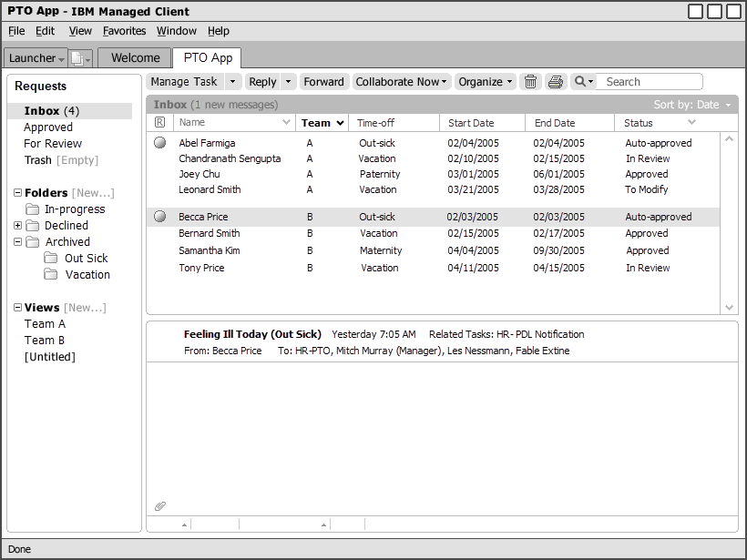Click the Archived folder icon
The image size is (747, 560).
tap(33, 242)
